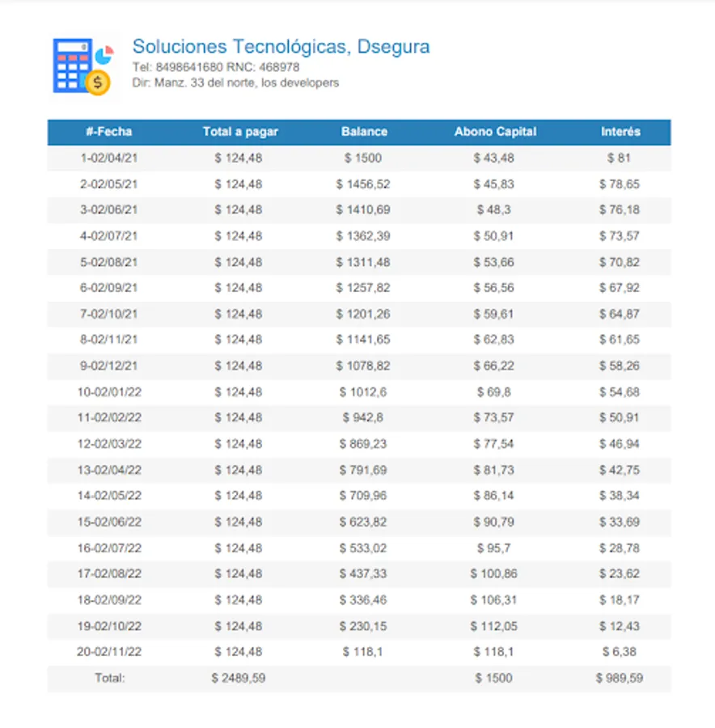Click the $ 1311,48 balance cell
Screen dimensions: 715x728
(x=363, y=262)
